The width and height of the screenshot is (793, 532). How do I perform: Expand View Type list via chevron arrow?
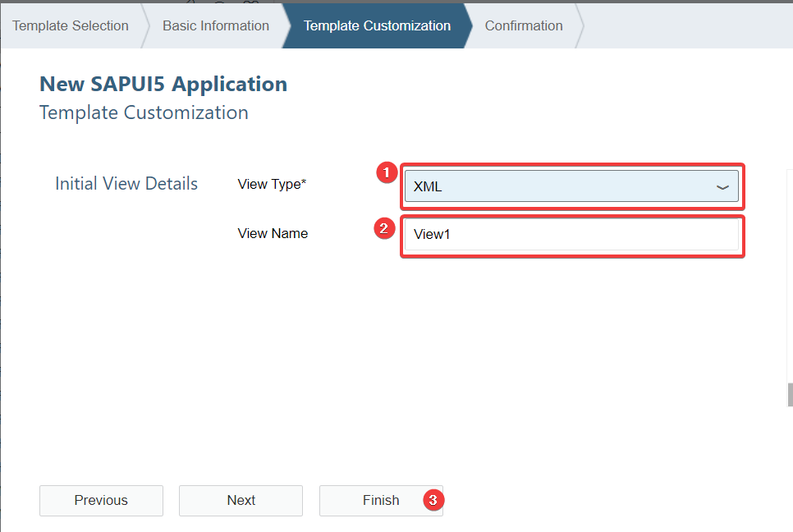click(722, 187)
